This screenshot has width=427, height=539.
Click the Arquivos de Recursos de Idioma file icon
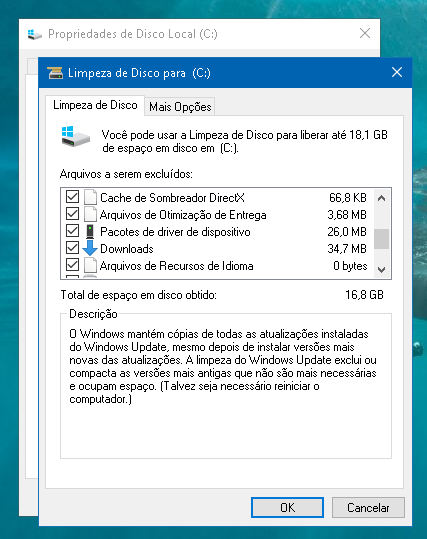[90, 265]
